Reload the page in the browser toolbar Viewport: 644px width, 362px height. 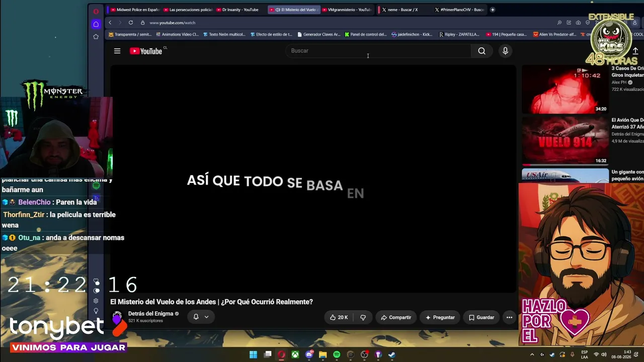131,23
